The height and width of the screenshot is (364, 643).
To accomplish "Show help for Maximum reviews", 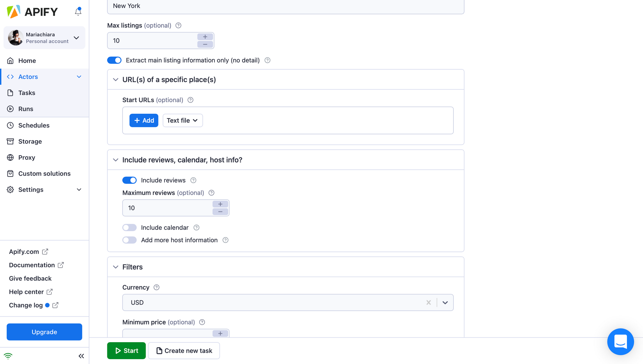I will click(x=211, y=193).
